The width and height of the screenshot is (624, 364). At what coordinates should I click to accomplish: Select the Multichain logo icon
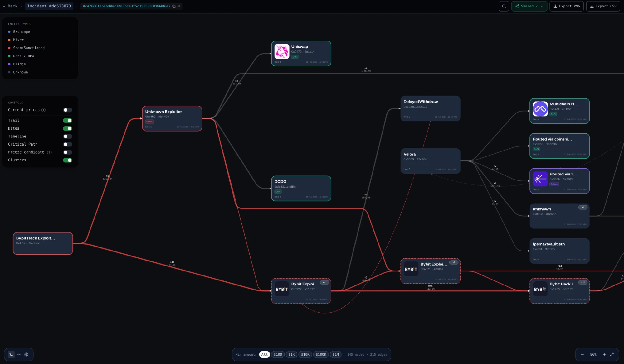tap(540, 109)
